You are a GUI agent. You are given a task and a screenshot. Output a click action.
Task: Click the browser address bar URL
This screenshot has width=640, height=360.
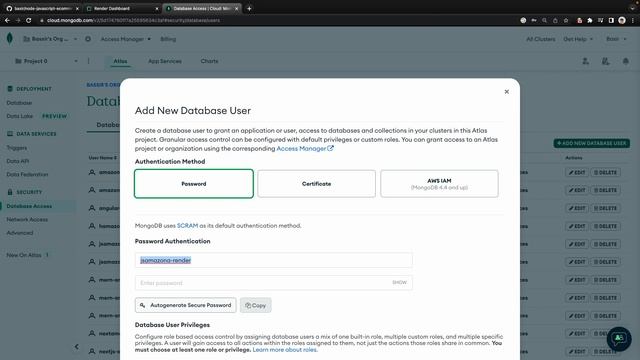click(x=133, y=20)
